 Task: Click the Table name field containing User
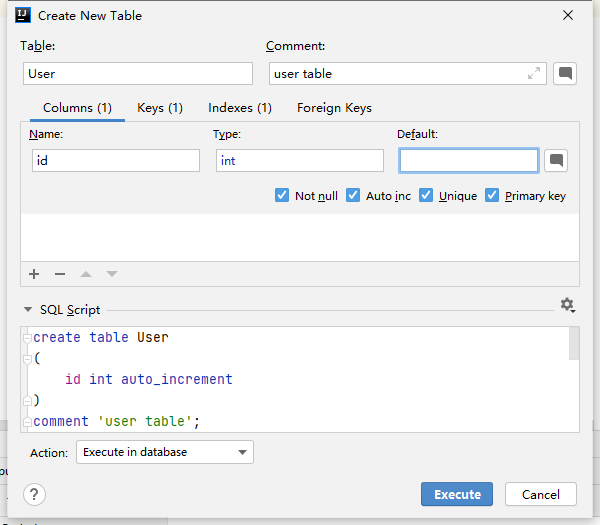point(138,73)
